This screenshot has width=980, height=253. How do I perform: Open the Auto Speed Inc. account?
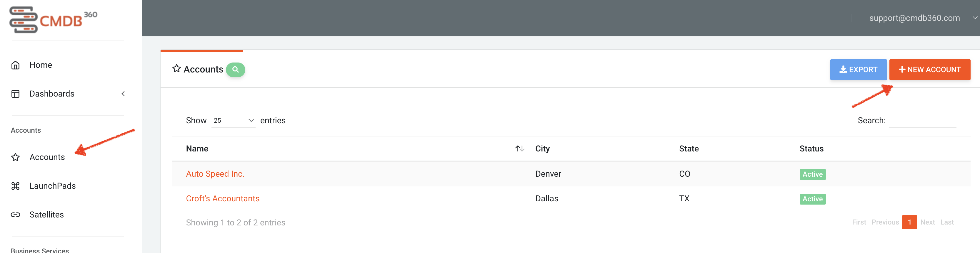pos(215,174)
